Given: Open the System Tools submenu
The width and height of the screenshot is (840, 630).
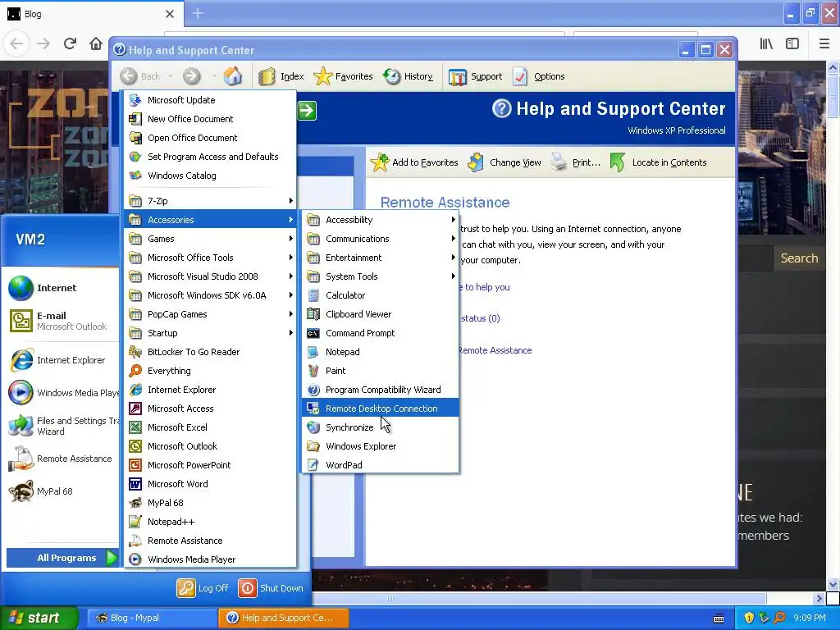Looking at the screenshot, I should [x=381, y=276].
